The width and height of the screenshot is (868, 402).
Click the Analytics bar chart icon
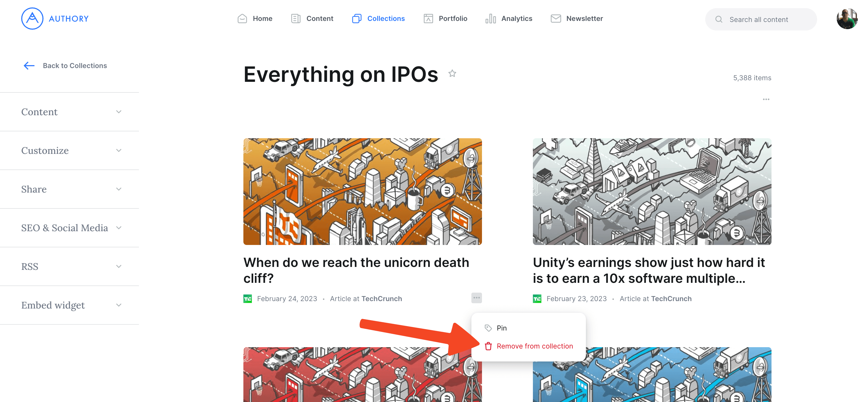pos(491,19)
